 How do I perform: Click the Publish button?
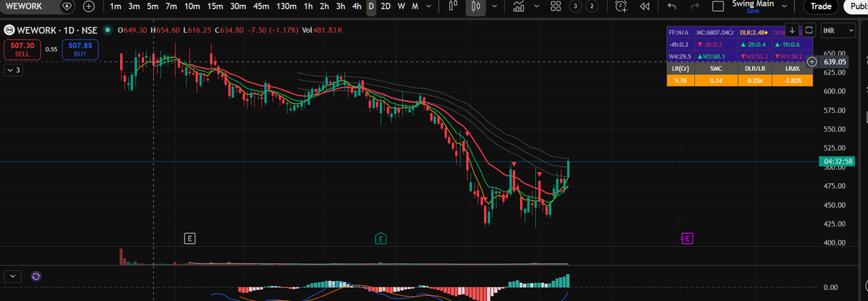click(x=856, y=7)
